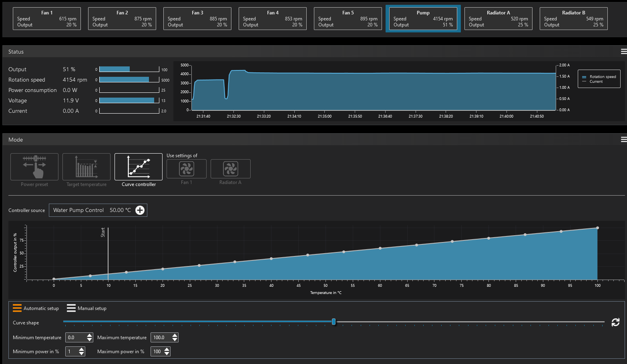Select the Curve controller mode icon
This screenshot has width=627, height=364.
[x=139, y=167]
